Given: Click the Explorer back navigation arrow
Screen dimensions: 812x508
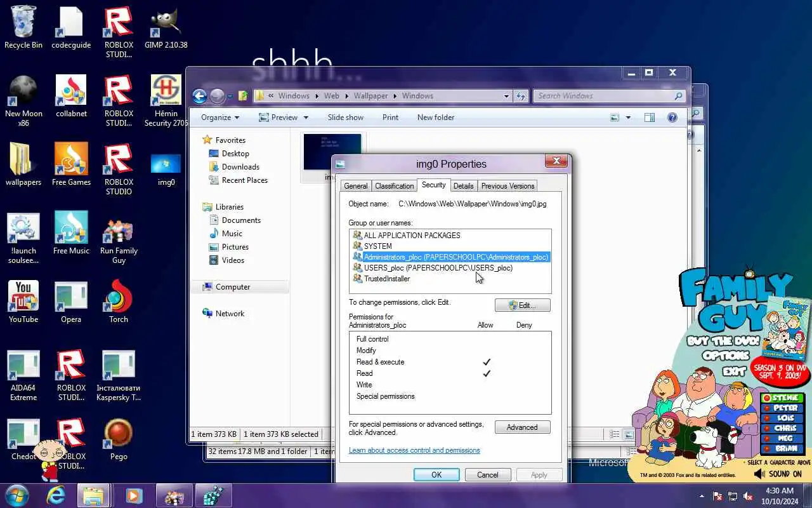Looking at the screenshot, I should 200,96.
